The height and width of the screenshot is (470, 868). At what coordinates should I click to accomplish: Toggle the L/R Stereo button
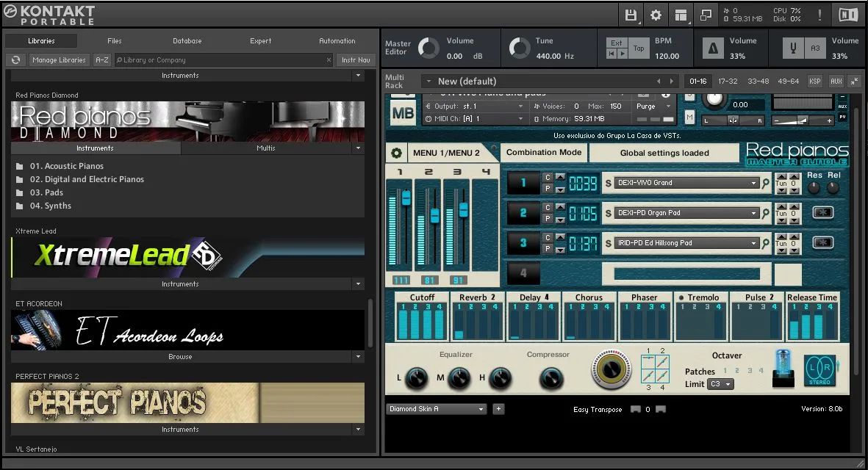pyautogui.click(x=819, y=369)
